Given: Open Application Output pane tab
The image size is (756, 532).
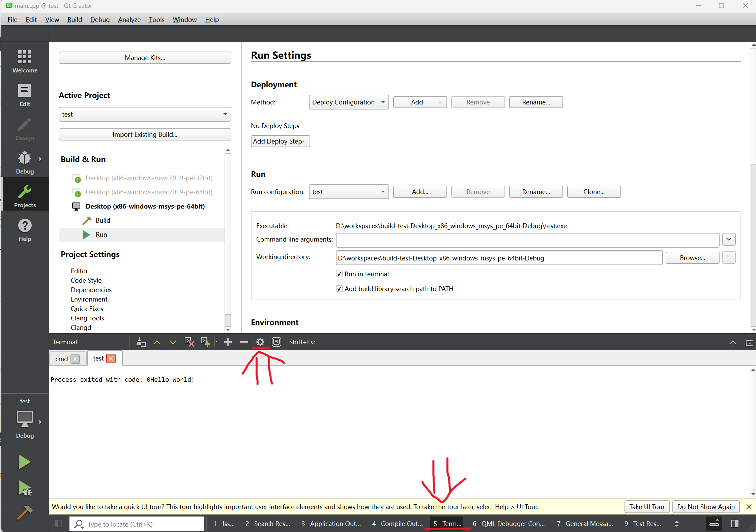Looking at the screenshot, I should coord(331,524).
